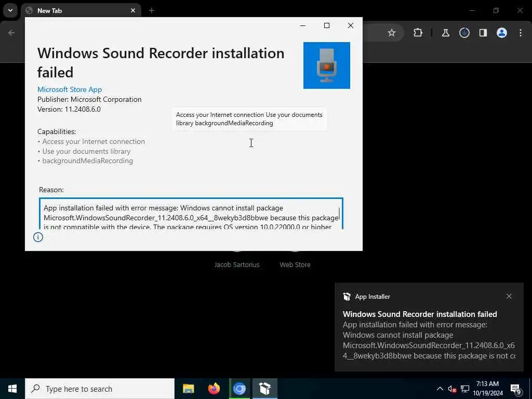Toggle the Chrome side panel
The image size is (532, 399).
[x=483, y=33]
